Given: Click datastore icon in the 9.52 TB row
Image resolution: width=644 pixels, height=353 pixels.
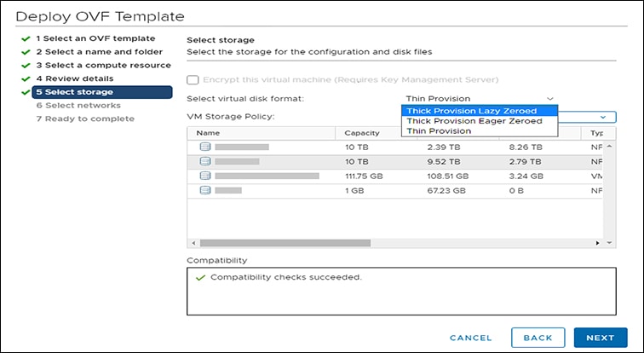Looking at the screenshot, I should point(204,161).
